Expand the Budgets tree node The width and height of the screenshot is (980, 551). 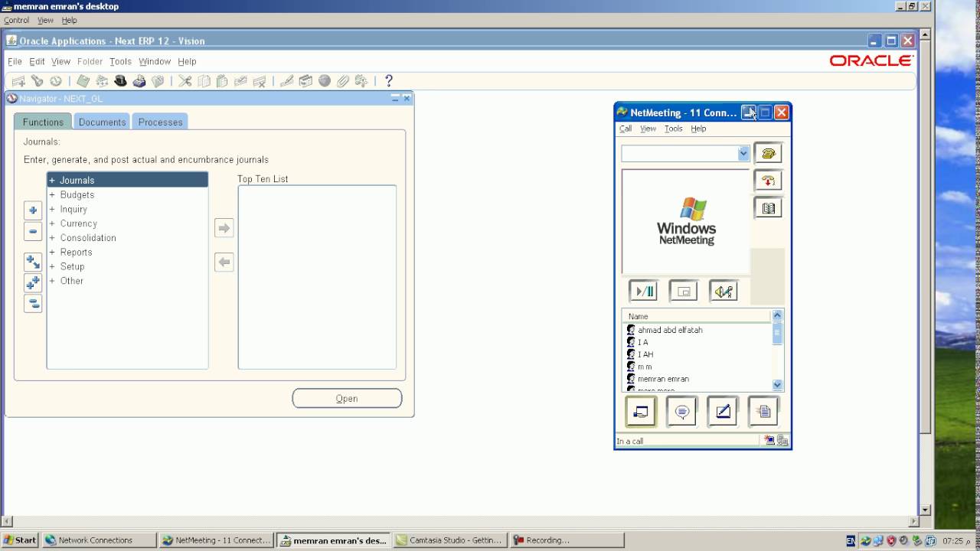pos(52,195)
